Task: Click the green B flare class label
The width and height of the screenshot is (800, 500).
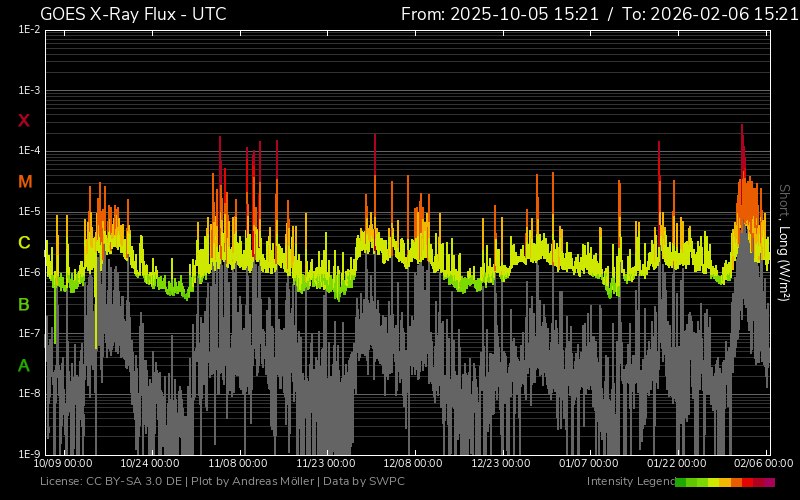Action: tap(24, 304)
